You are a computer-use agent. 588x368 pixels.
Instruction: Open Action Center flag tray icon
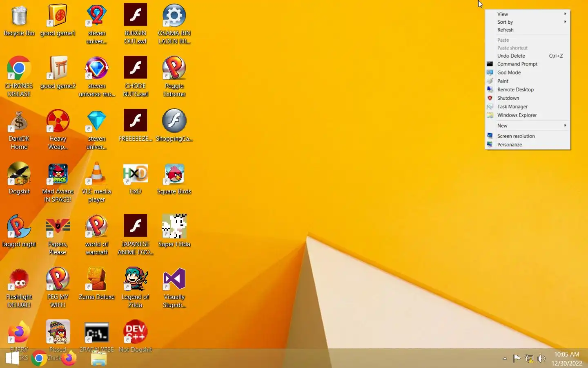click(517, 359)
